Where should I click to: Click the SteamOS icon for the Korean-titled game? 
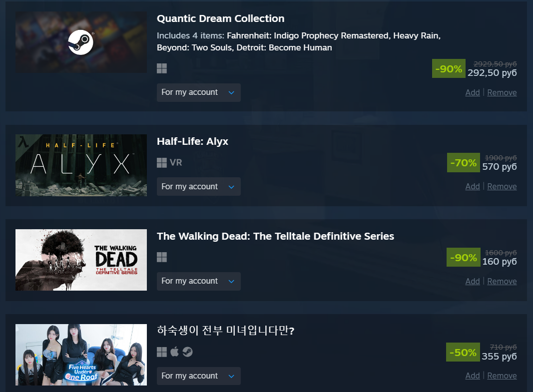(188, 352)
